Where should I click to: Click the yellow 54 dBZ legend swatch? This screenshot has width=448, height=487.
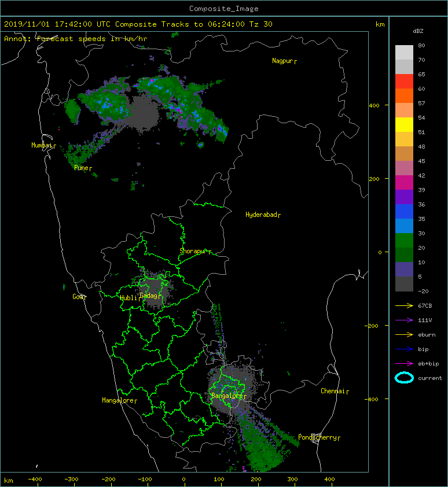[x=404, y=124]
